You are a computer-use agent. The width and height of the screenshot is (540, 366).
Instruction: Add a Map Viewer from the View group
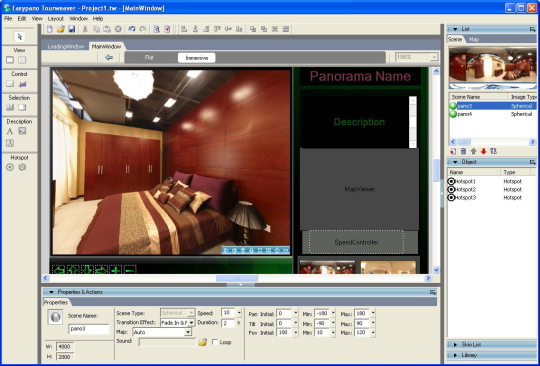(22, 60)
